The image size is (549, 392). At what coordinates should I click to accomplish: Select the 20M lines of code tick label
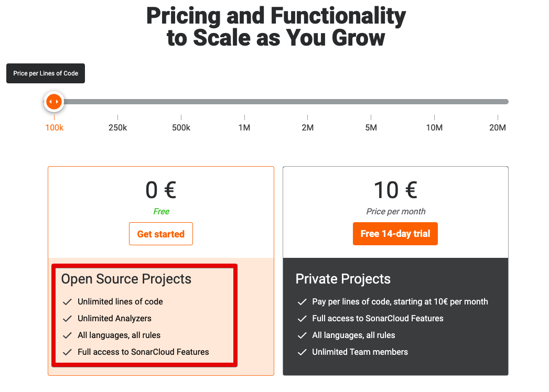(497, 127)
